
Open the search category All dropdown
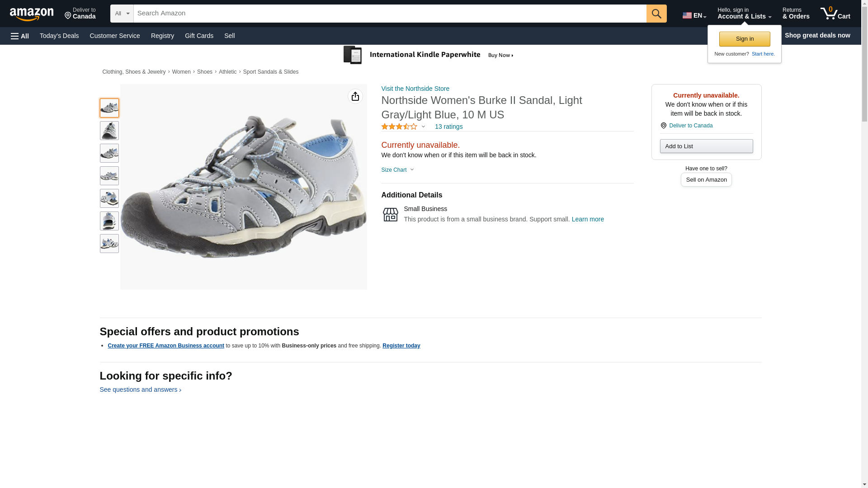[122, 14]
